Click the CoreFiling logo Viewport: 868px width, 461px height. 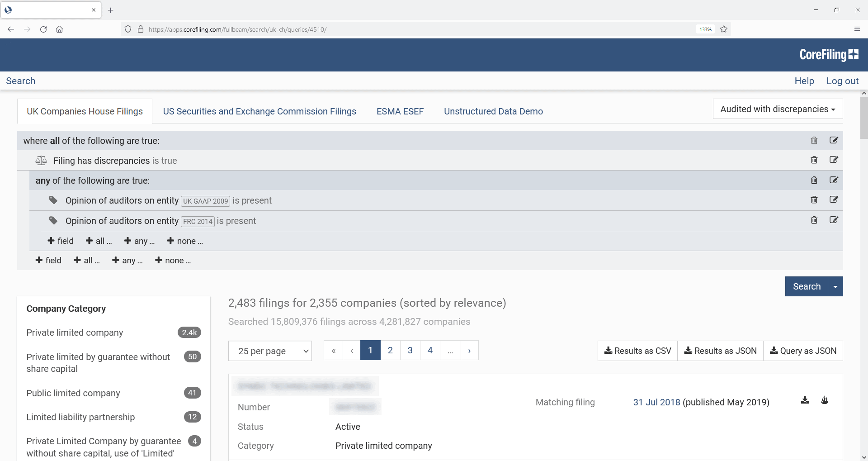point(829,55)
